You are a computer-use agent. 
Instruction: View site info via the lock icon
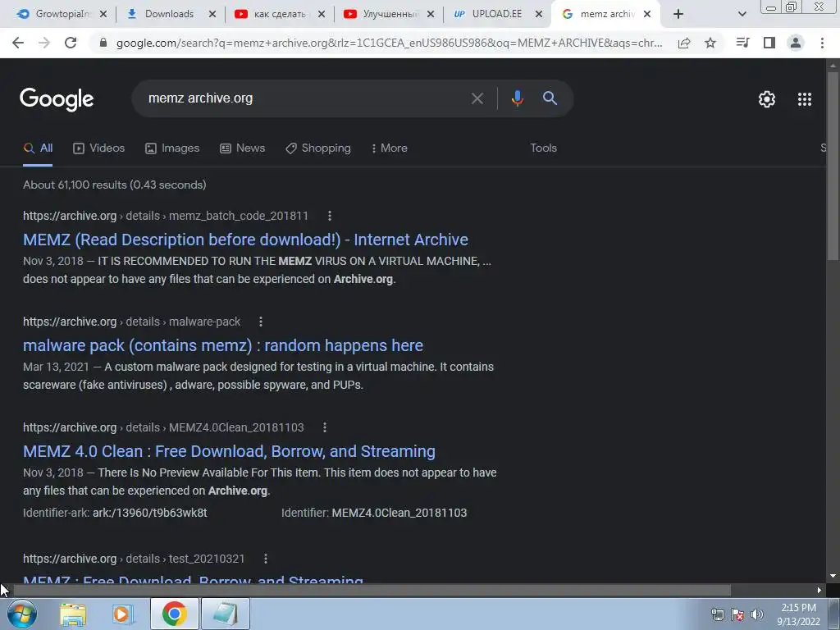(x=103, y=43)
